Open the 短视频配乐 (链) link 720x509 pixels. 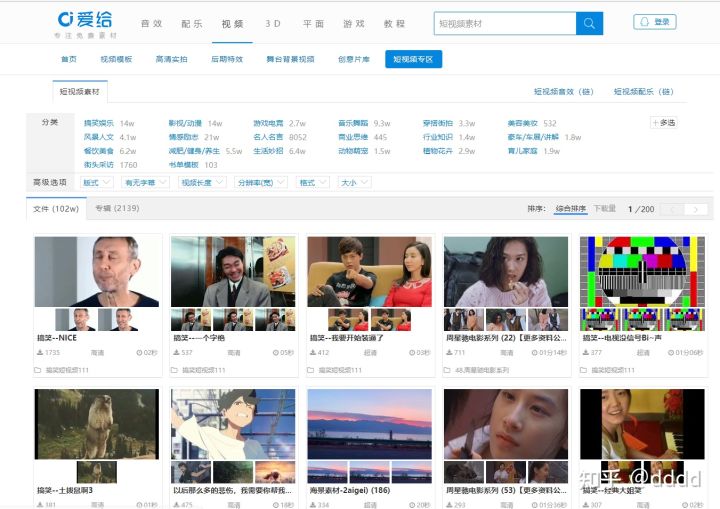coord(643,92)
